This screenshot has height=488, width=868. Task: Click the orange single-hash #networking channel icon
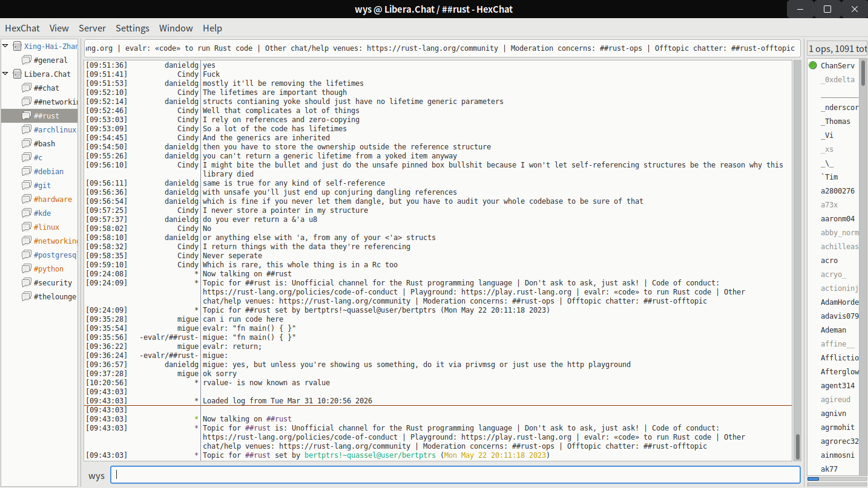pyautogui.click(x=27, y=241)
